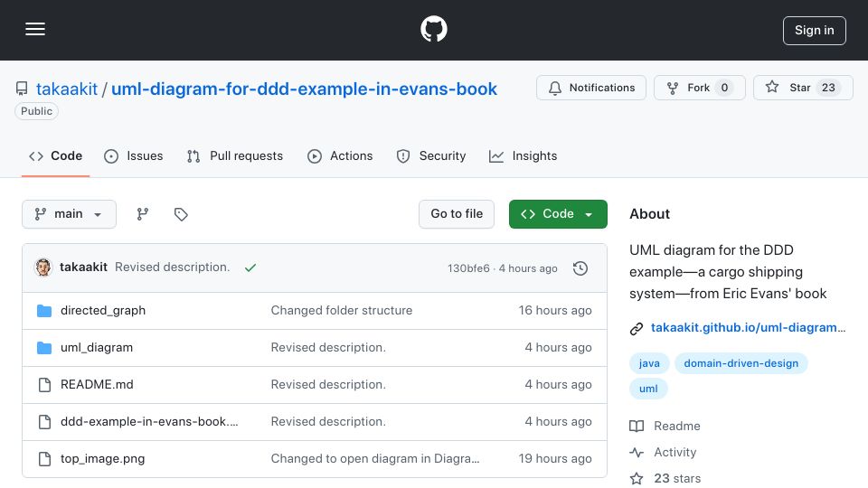Viewport: 868px width, 488px height.
Task: Switch to the Issues tab
Action: (134, 156)
